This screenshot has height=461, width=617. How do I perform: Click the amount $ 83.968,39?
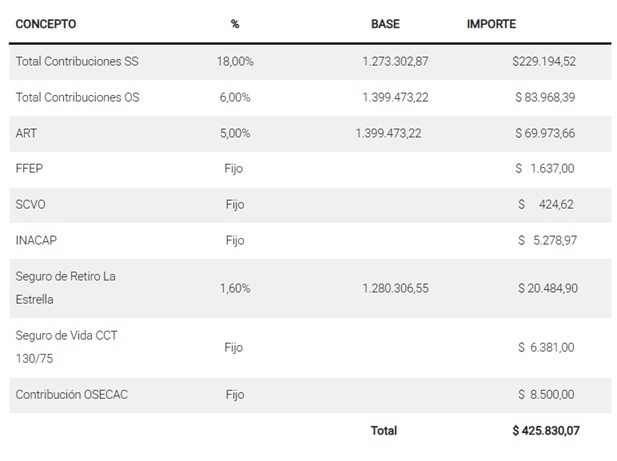[x=546, y=97]
